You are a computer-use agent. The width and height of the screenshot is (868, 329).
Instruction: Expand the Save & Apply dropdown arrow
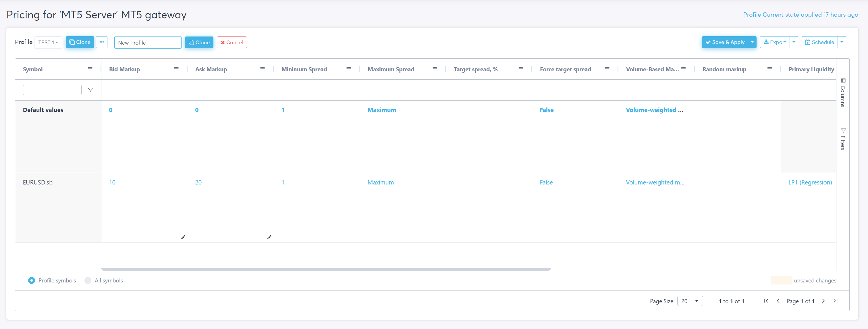(x=752, y=42)
